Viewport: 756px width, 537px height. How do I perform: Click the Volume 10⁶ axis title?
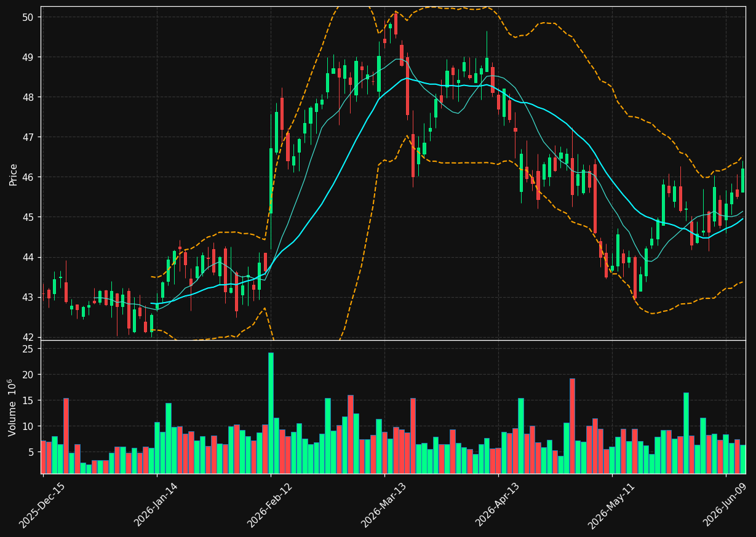[12, 407]
